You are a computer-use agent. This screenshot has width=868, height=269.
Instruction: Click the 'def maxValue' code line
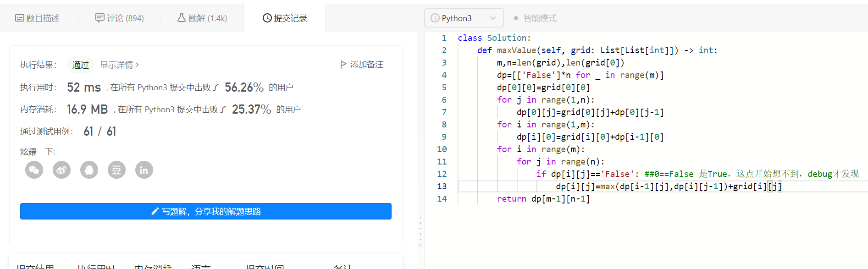point(597,50)
